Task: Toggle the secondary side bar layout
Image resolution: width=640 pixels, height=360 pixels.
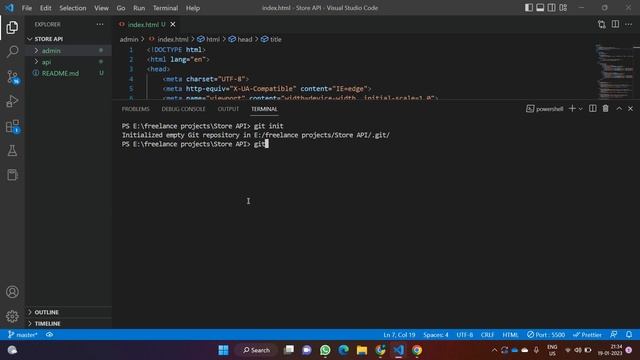Action: point(551,8)
